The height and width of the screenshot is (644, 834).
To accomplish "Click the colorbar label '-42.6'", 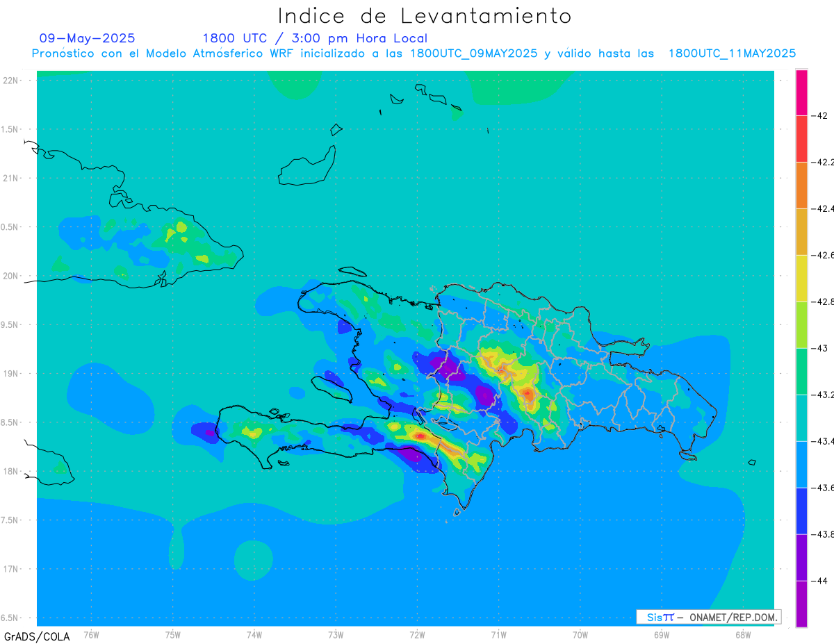I will (823, 255).
